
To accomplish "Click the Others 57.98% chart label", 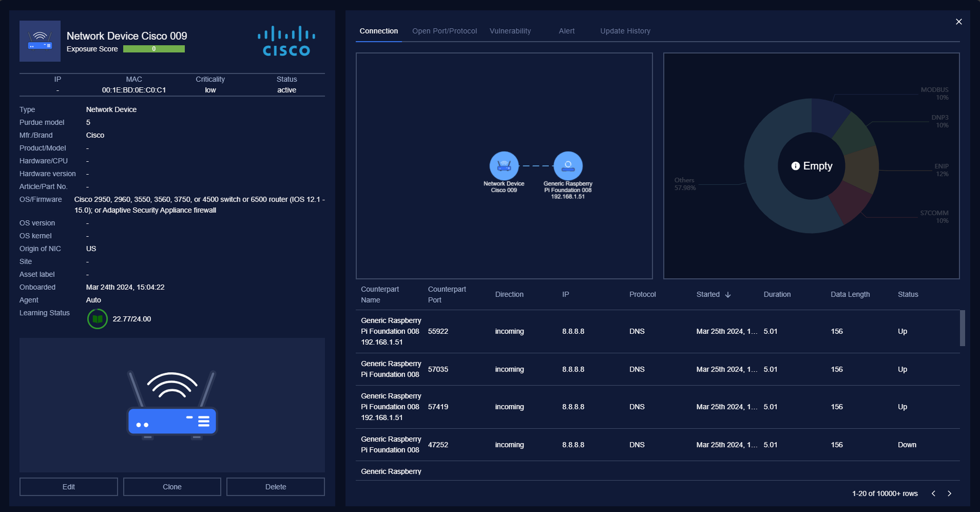I will pyautogui.click(x=685, y=184).
